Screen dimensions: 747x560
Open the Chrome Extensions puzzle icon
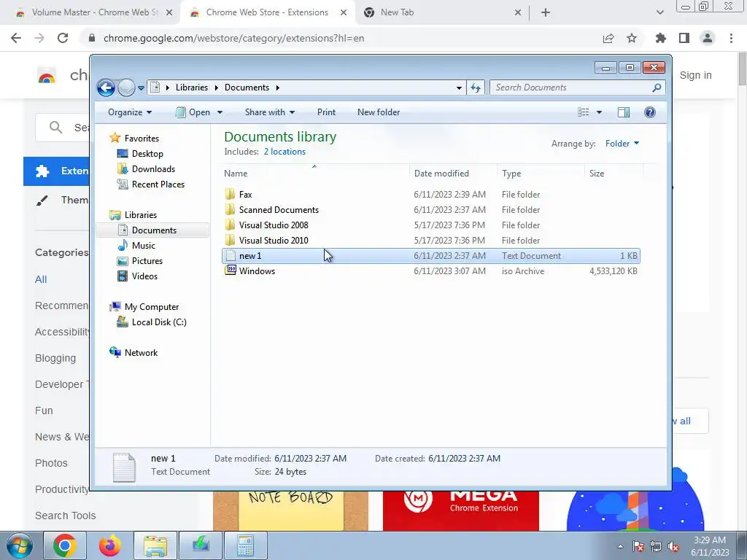661,38
